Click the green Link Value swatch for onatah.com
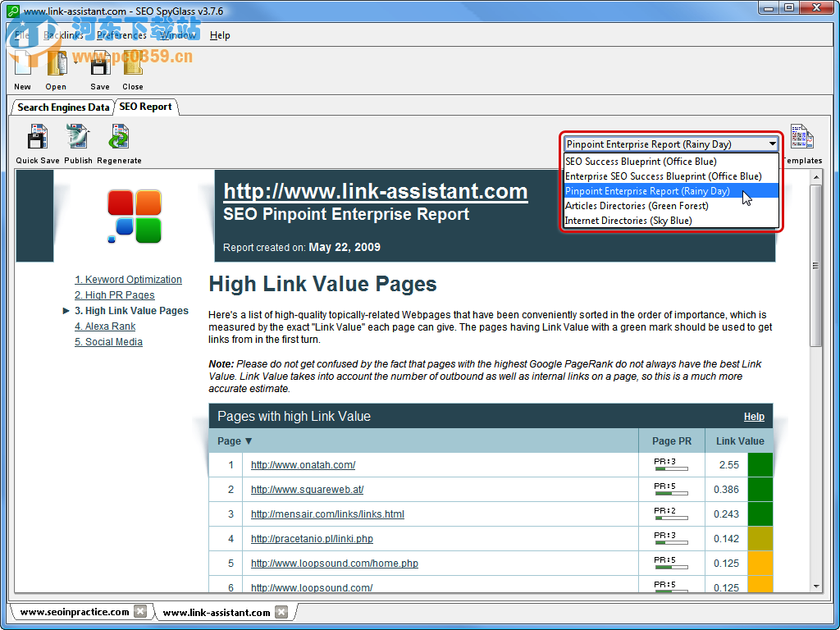The image size is (840, 630). coord(760,465)
